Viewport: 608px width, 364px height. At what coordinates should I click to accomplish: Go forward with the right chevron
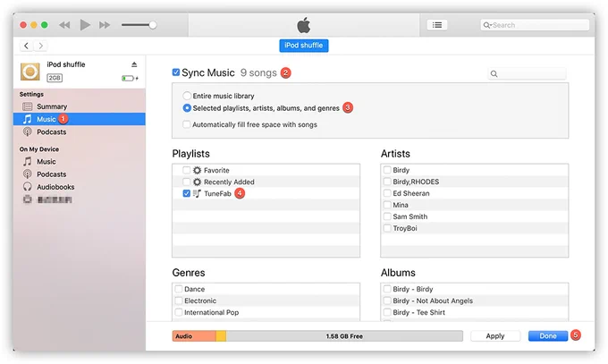40,46
